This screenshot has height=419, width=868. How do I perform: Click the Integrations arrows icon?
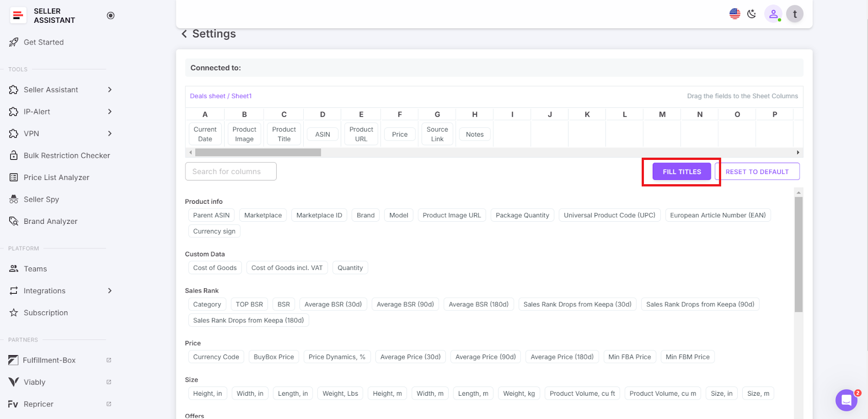[x=14, y=291]
